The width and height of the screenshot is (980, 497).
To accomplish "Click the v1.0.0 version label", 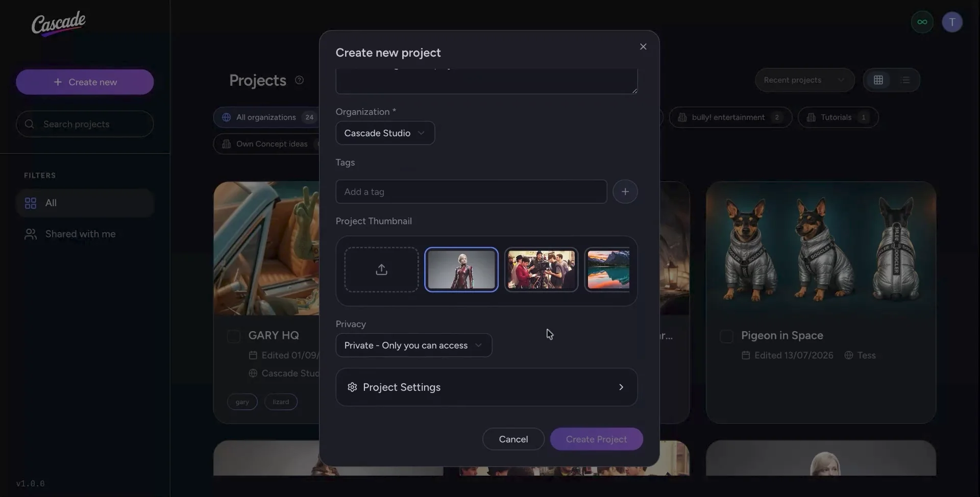I will 31,484.
